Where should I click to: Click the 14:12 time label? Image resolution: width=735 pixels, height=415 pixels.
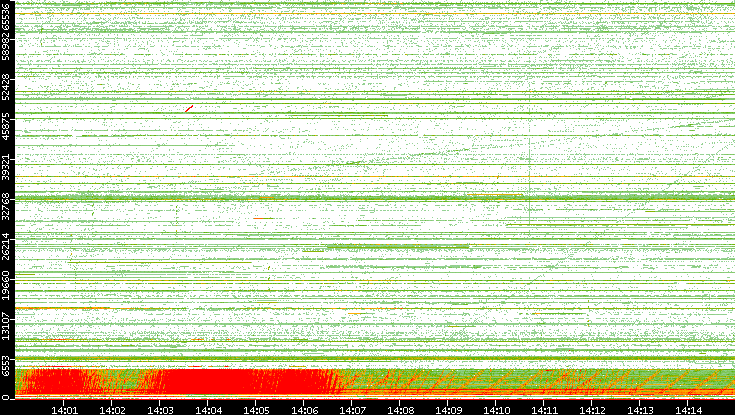(x=593, y=408)
